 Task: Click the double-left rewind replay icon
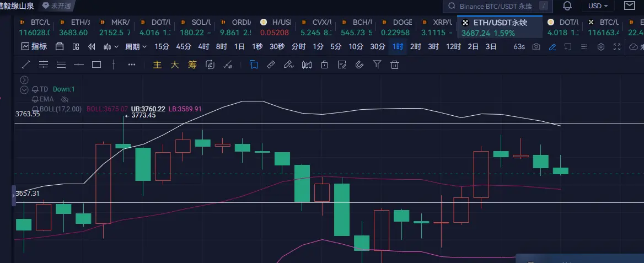[x=92, y=47]
